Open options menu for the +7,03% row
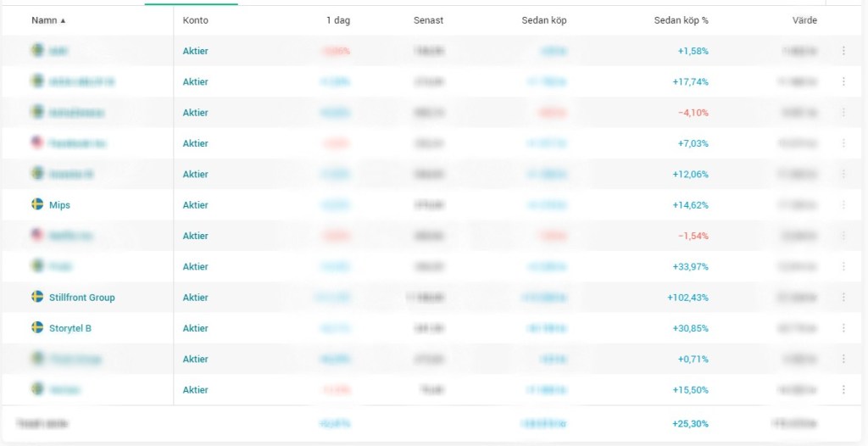868x446 pixels. [x=843, y=143]
